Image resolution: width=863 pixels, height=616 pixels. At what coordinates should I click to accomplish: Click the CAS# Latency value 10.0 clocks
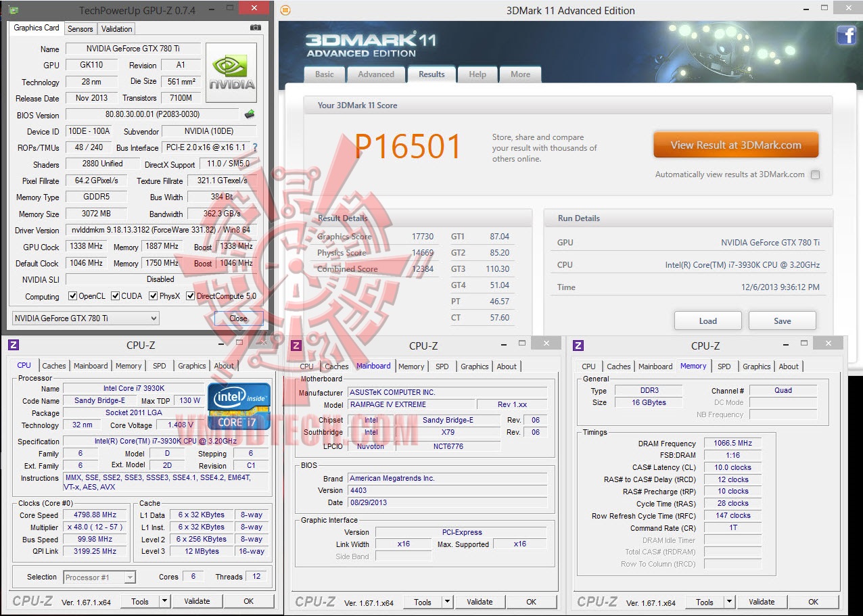(733, 467)
